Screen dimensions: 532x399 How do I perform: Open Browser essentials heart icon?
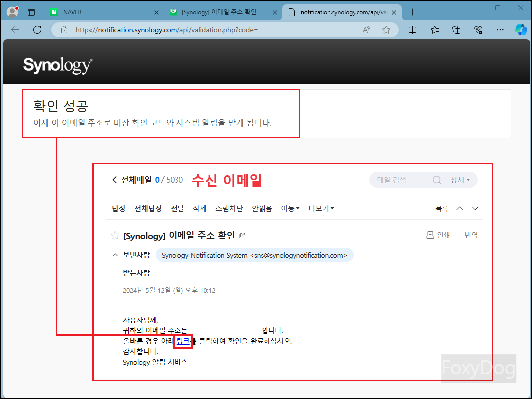[x=478, y=30]
